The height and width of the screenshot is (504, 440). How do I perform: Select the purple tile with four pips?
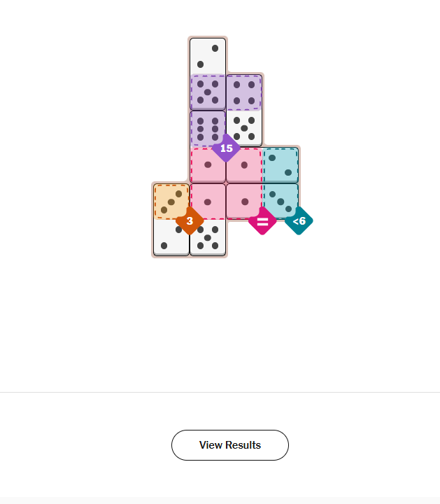coord(244,92)
